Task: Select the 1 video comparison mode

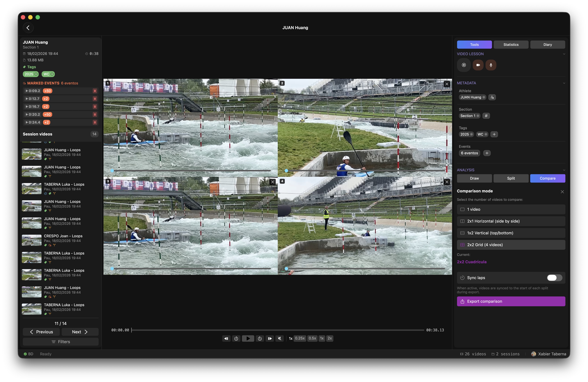Action: click(x=511, y=209)
